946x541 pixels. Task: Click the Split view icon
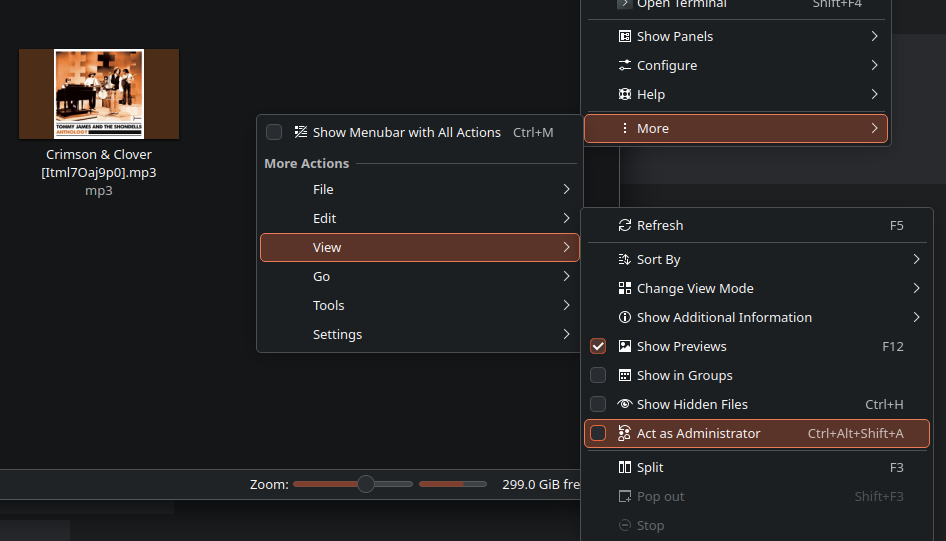[x=624, y=467]
